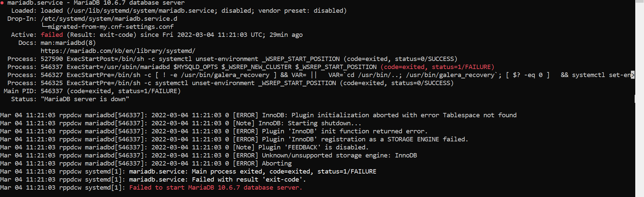Click 'Unknown/unsupported storage engine: InnoDB' error
The height and width of the screenshot is (197, 644).
click(x=339, y=155)
